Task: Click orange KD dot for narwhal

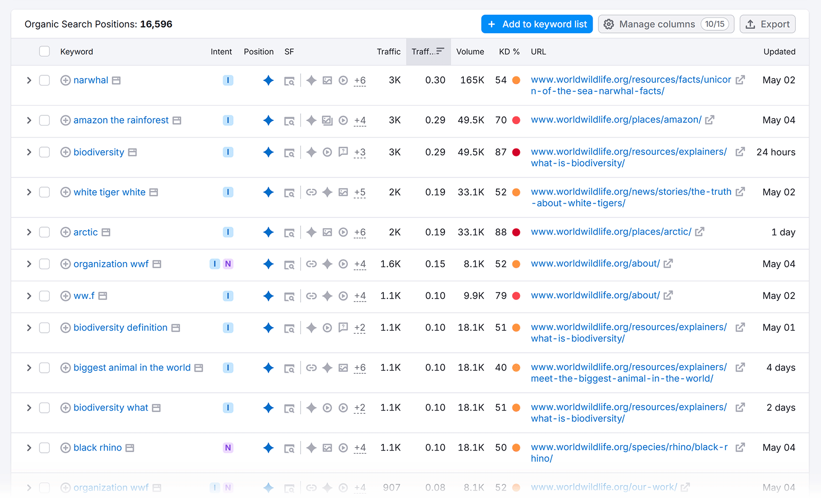Action: point(516,80)
